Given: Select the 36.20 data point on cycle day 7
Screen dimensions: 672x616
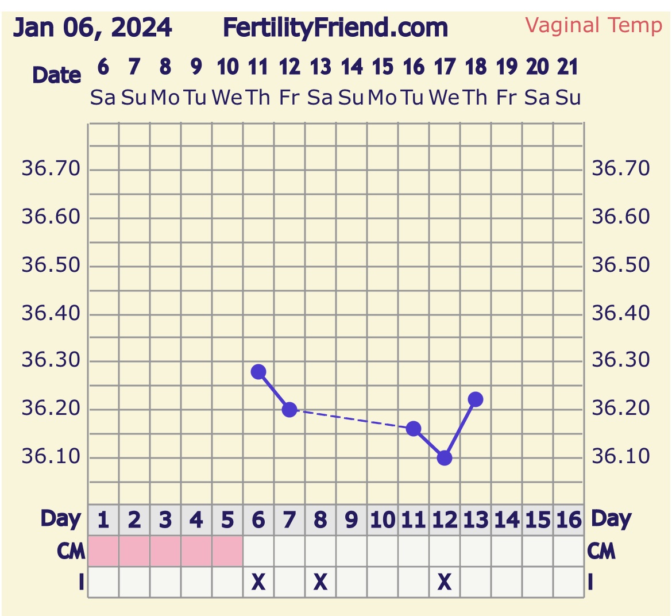Looking at the screenshot, I should (x=289, y=410).
